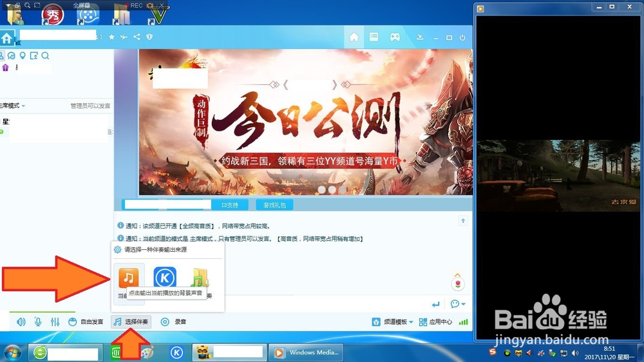Switch to Windows Media taskbar button
644x362 pixels.
pos(307,352)
